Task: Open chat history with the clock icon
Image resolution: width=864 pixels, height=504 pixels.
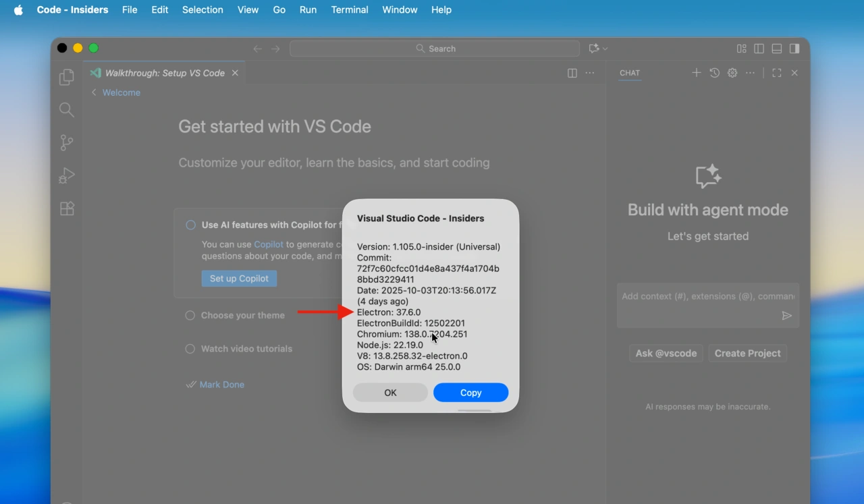Action: click(x=714, y=73)
